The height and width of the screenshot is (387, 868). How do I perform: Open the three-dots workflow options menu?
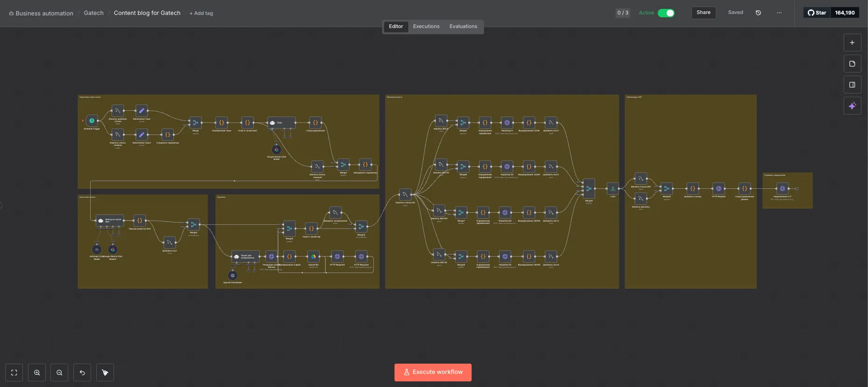click(x=779, y=13)
